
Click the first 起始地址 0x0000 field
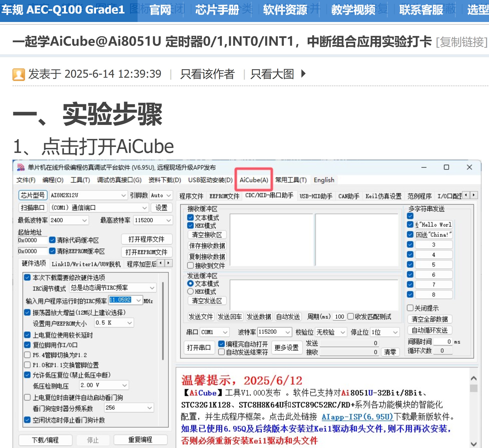click(x=32, y=240)
